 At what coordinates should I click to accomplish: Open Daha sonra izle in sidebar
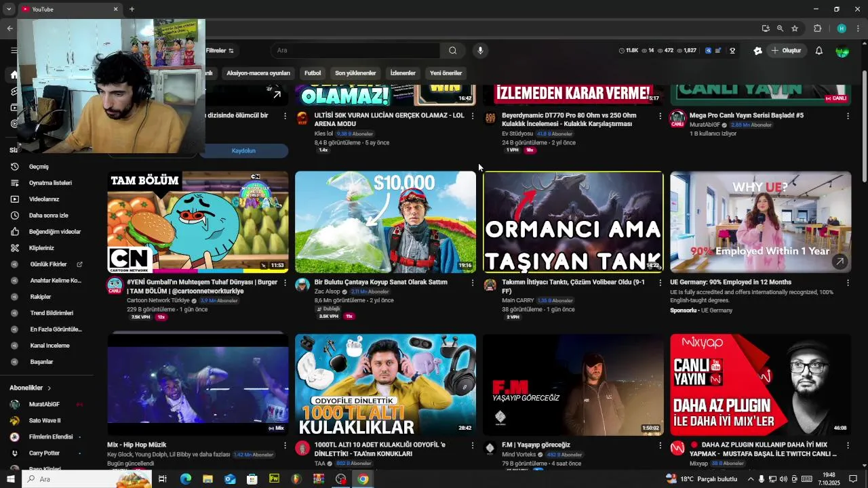pyautogui.click(x=48, y=216)
